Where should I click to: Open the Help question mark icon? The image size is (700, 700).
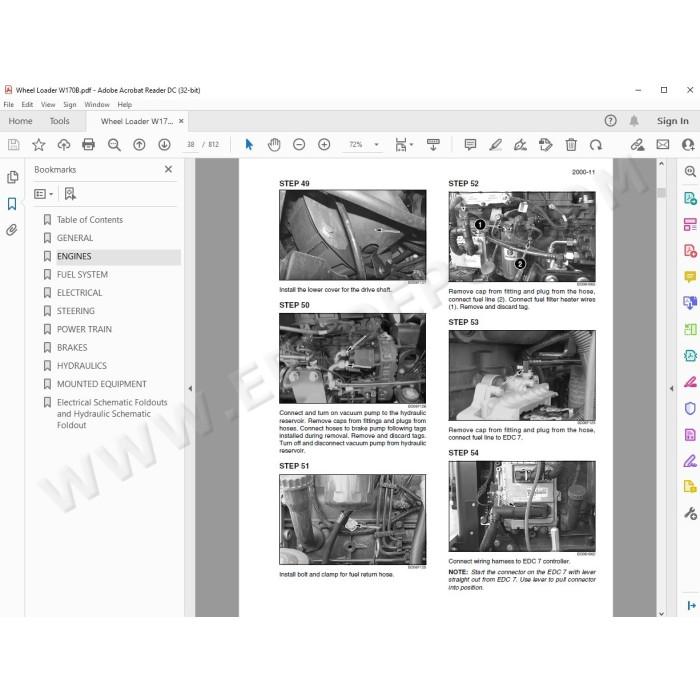coord(610,121)
